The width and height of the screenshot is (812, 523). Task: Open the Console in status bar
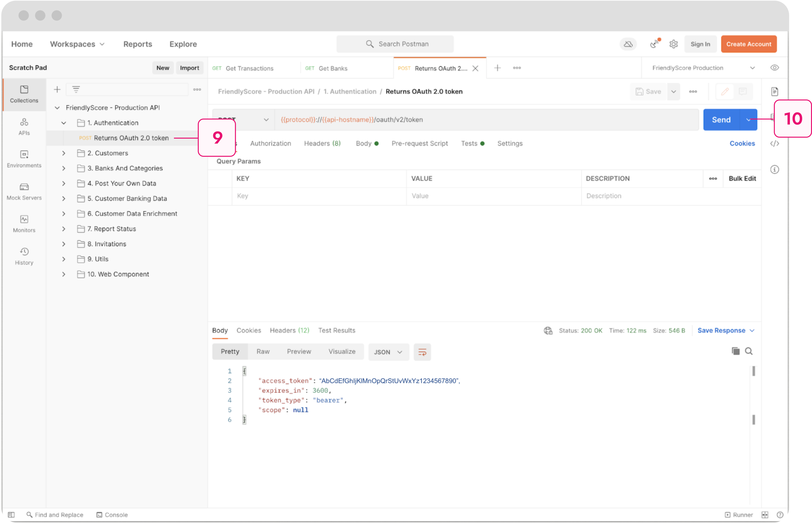(x=112, y=514)
